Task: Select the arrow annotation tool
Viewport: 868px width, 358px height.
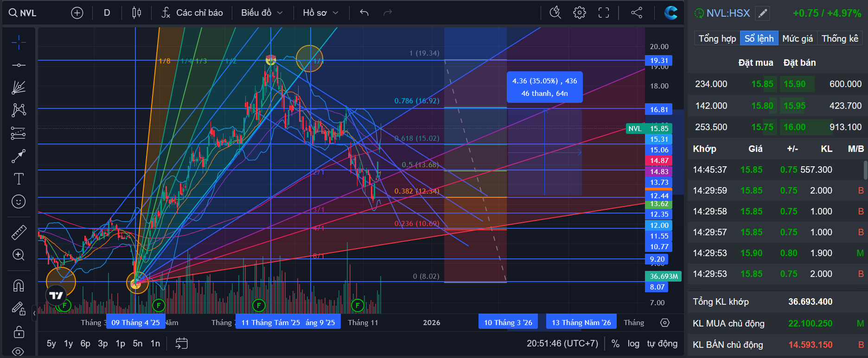Action: (x=19, y=157)
